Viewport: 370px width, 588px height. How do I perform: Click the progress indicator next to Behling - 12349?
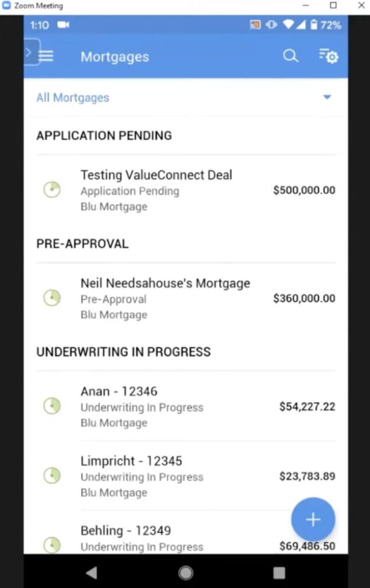52,545
